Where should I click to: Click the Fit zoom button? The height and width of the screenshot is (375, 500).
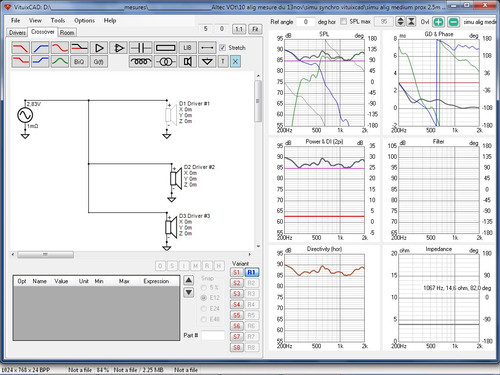tap(255, 29)
